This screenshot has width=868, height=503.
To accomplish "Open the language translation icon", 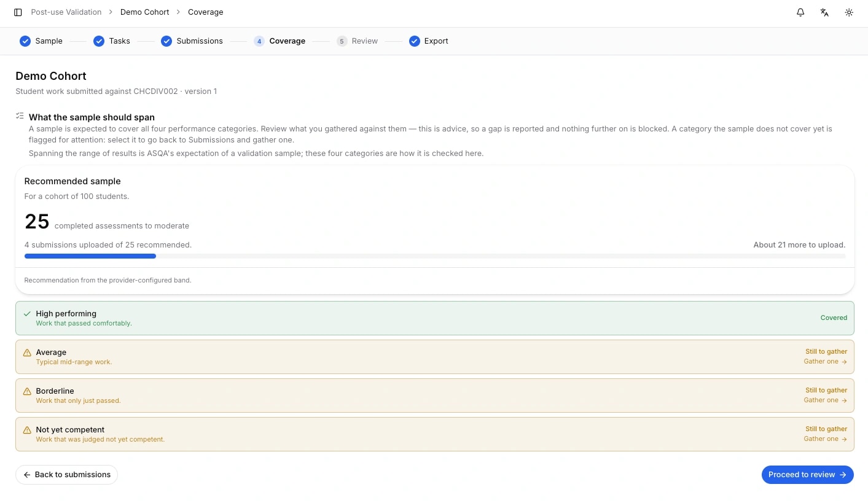I will point(825,12).
